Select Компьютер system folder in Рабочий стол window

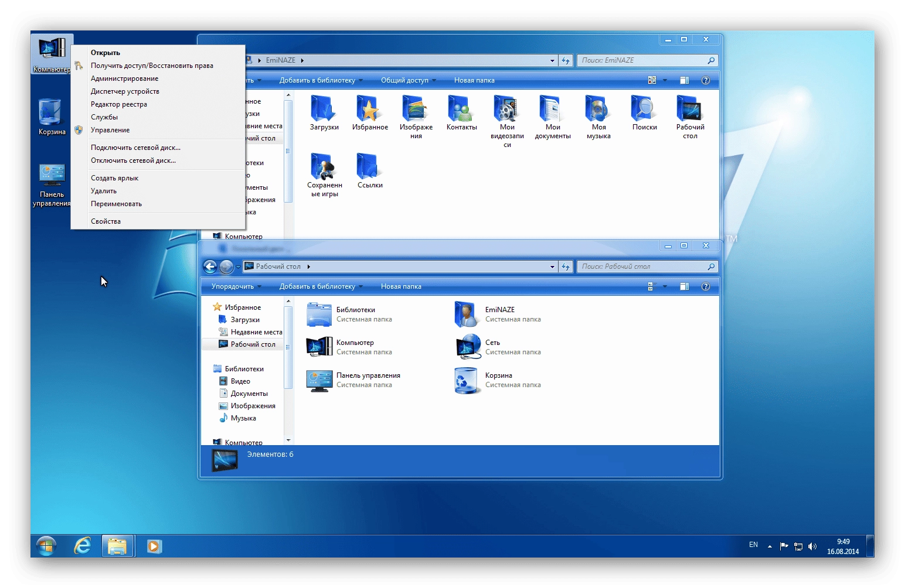(x=349, y=347)
